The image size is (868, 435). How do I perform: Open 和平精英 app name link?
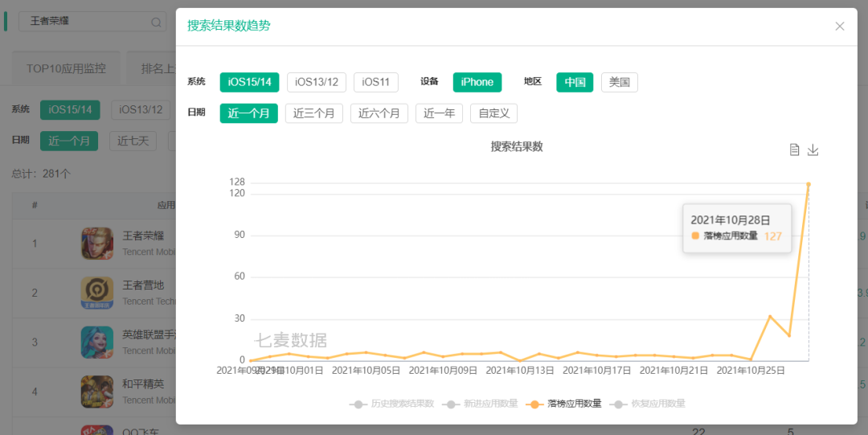coord(143,384)
